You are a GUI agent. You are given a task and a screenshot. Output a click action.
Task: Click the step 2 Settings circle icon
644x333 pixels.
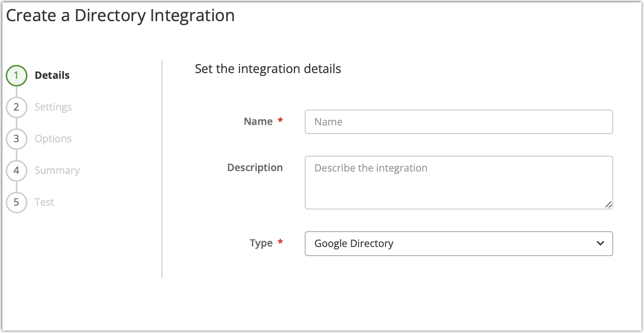click(x=16, y=107)
